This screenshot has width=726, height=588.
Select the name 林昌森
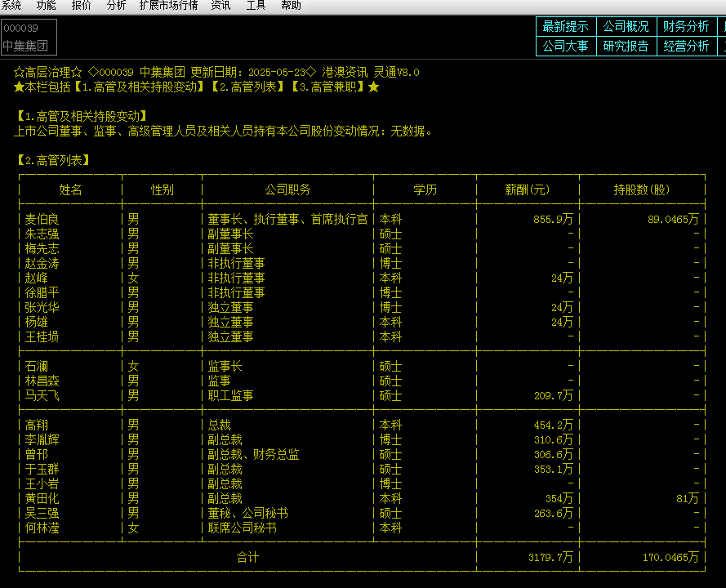(42, 381)
